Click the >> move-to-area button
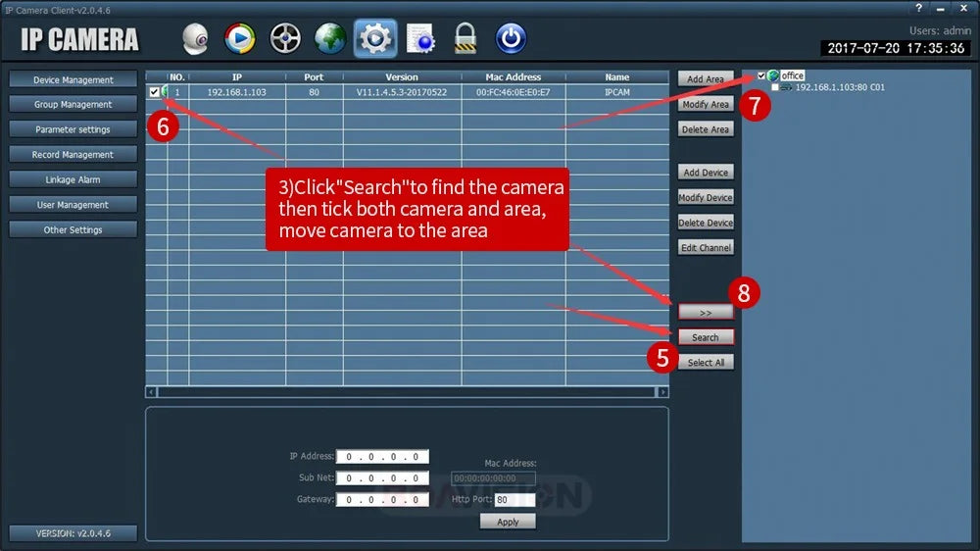 click(706, 312)
